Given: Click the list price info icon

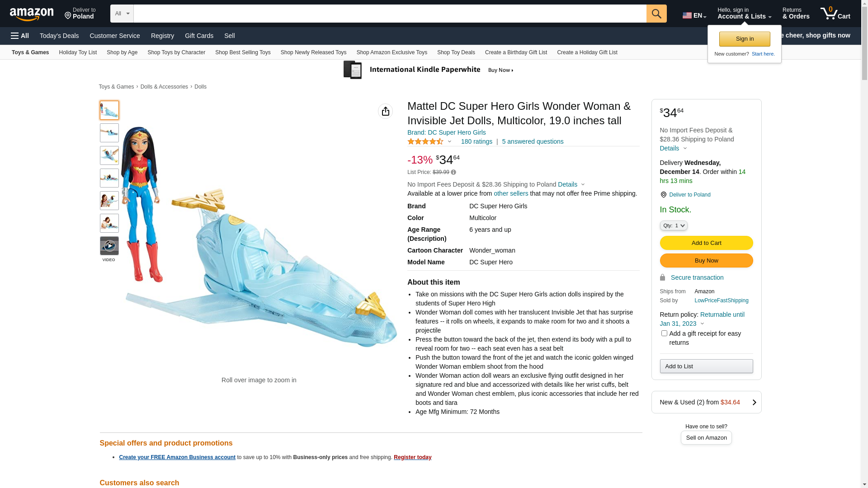Looking at the screenshot, I should tap(453, 172).
